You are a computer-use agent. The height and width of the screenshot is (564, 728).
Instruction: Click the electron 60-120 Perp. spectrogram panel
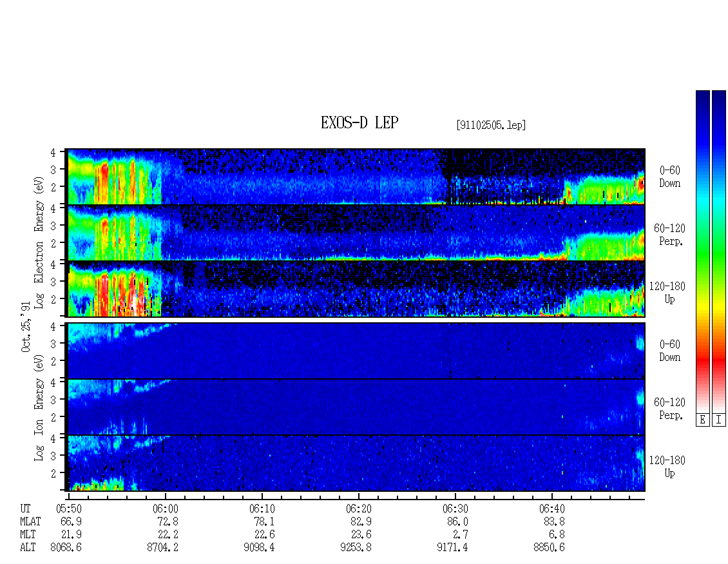pos(356,233)
